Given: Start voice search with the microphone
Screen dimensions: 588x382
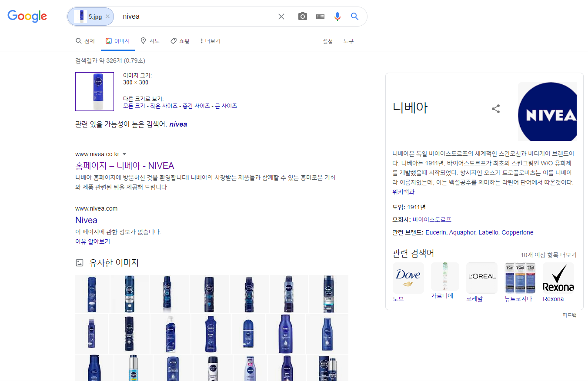Looking at the screenshot, I should tap(337, 17).
